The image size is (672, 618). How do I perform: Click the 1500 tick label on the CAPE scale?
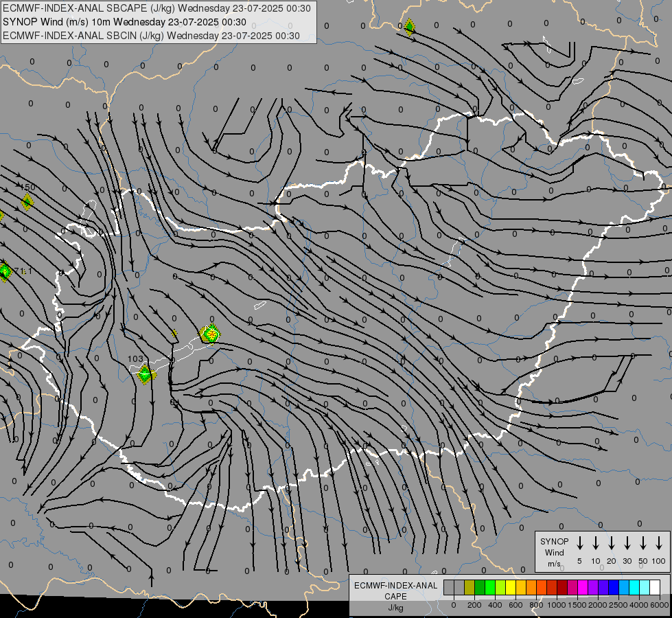[577, 605]
